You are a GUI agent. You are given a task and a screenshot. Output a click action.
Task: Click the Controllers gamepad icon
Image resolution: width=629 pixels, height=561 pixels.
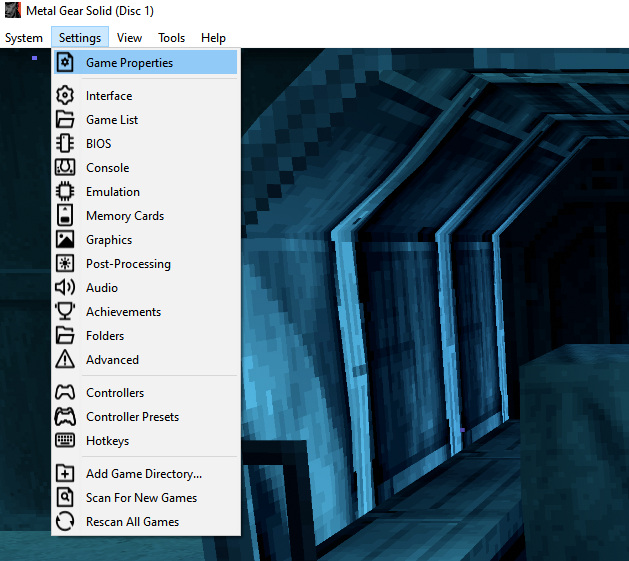point(65,392)
